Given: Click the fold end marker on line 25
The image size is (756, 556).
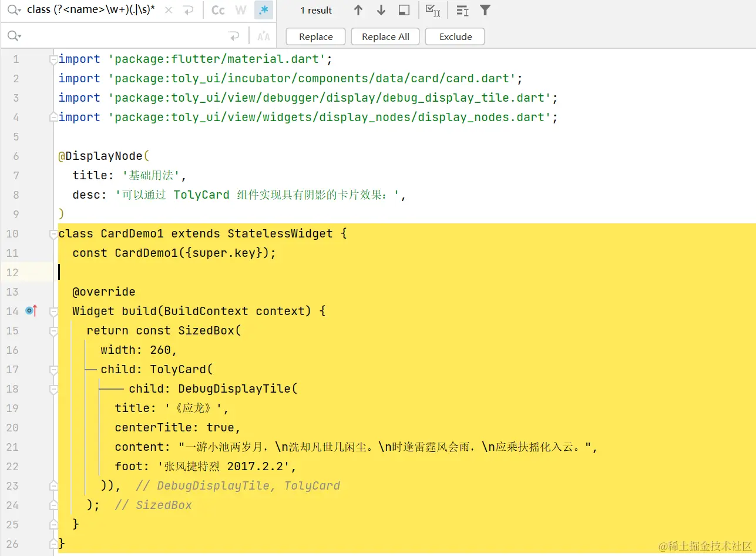Looking at the screenshot, I should pos(53,524).
